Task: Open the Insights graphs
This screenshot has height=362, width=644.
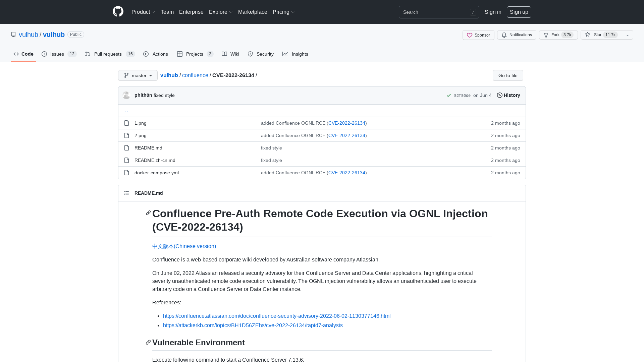Action: (295, 54)
